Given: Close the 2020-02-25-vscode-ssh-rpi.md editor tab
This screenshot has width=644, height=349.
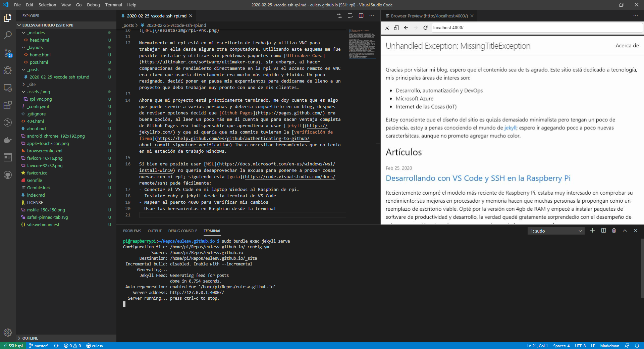Looking at the screenshot, I should click(x=191, y=16).
